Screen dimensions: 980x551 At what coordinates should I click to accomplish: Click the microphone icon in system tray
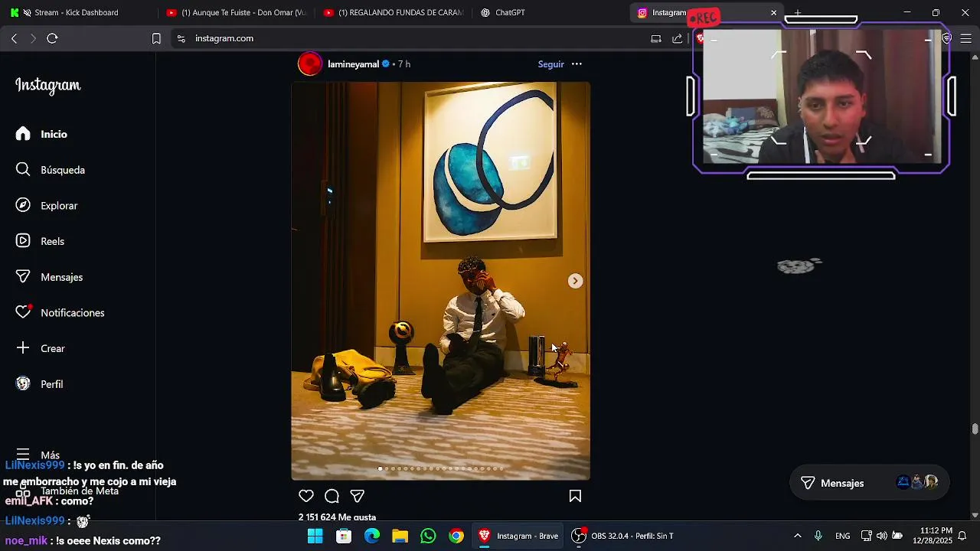[818, 536]
